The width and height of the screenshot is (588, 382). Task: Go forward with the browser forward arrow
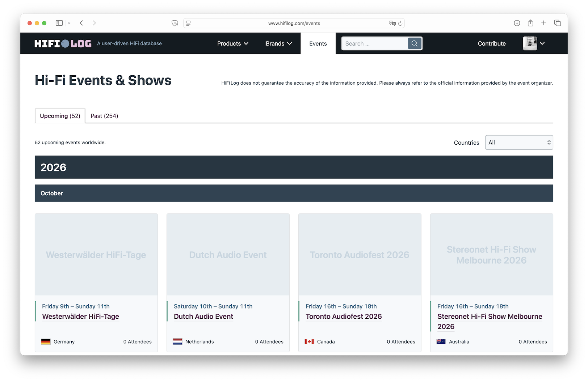tap(94, 23)
